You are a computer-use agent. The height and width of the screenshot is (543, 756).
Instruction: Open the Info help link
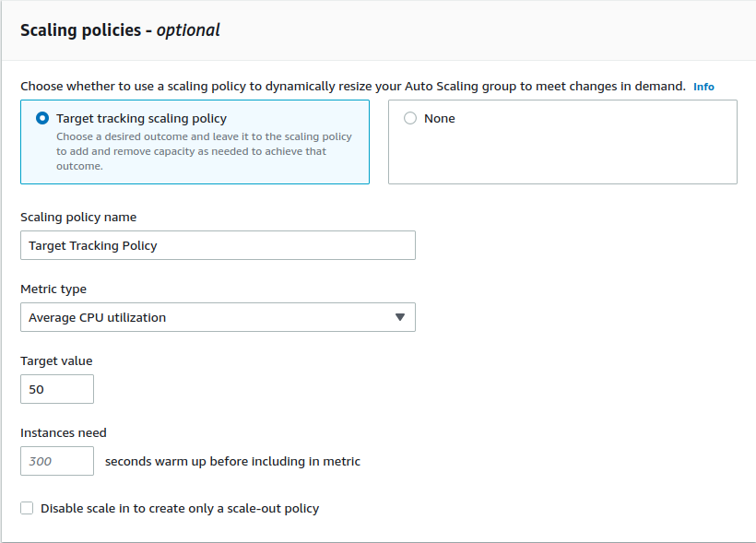point(703,86)
